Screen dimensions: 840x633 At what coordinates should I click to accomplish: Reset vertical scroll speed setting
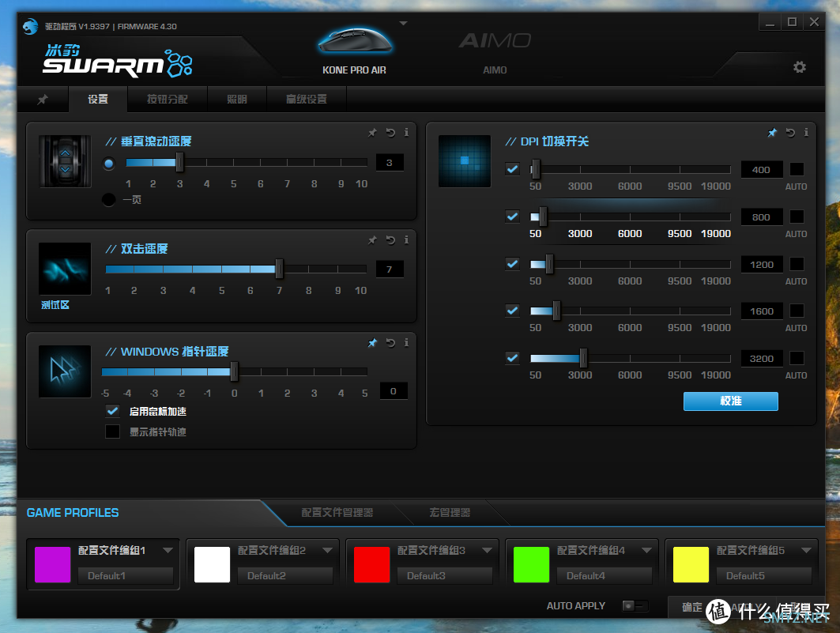point(390,132)
